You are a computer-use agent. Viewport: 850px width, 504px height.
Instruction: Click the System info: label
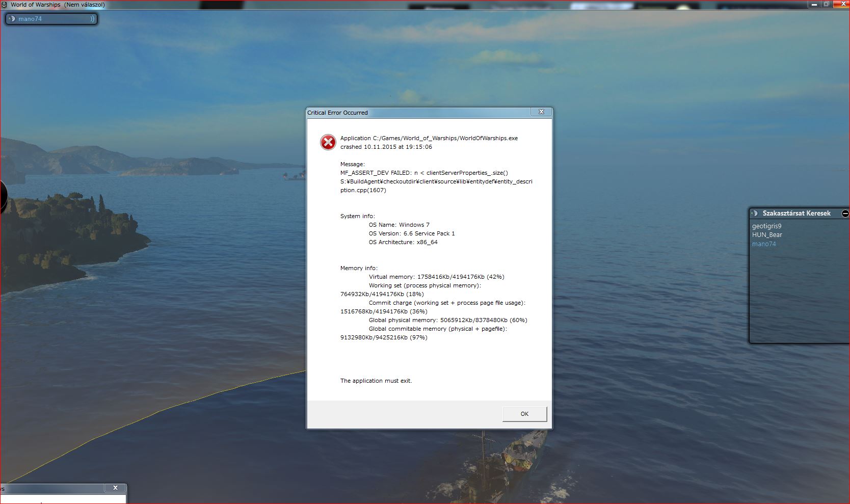click(x=358, y=216)
